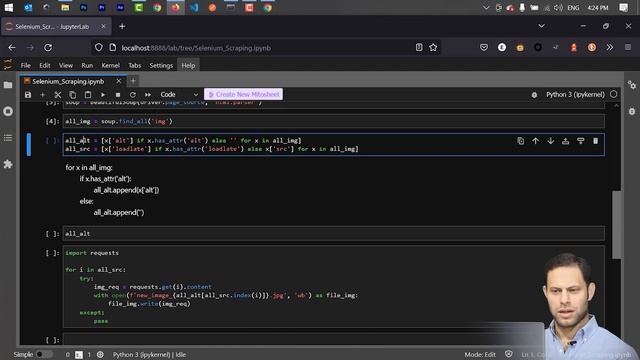Open the Table of Contents panel
This screenshot has width=640, height=360.
8,138
